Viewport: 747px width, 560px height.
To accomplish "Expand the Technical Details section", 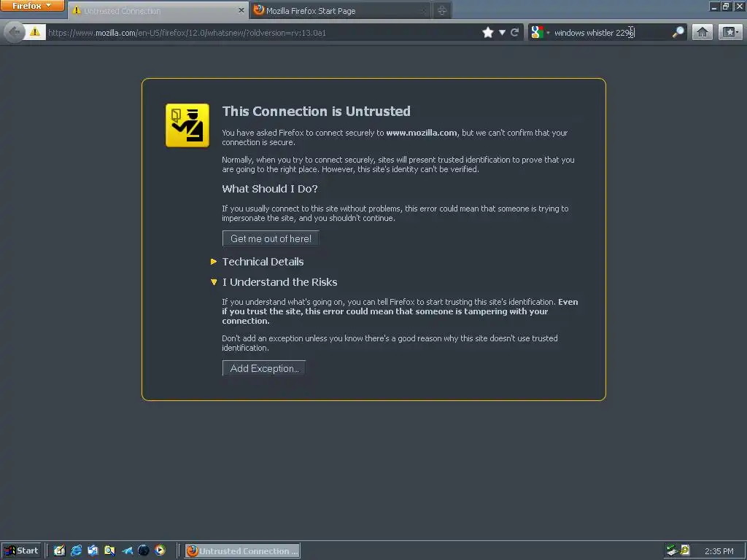I will pos(258,262).
